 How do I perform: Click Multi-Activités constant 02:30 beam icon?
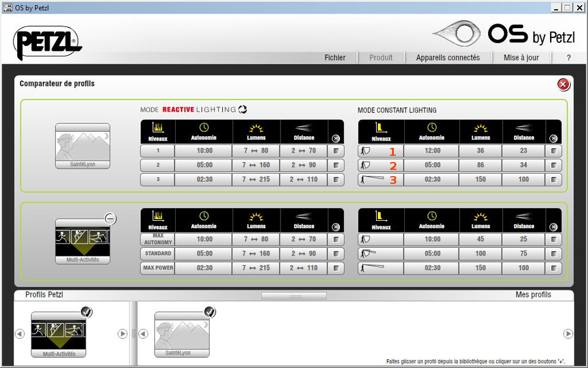point(372,268)
